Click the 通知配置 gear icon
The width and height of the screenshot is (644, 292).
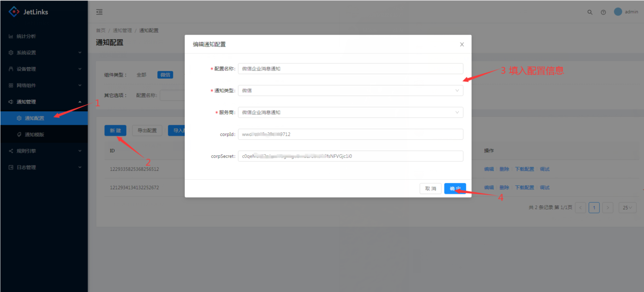pyautogui.click(x=19, y=118)
